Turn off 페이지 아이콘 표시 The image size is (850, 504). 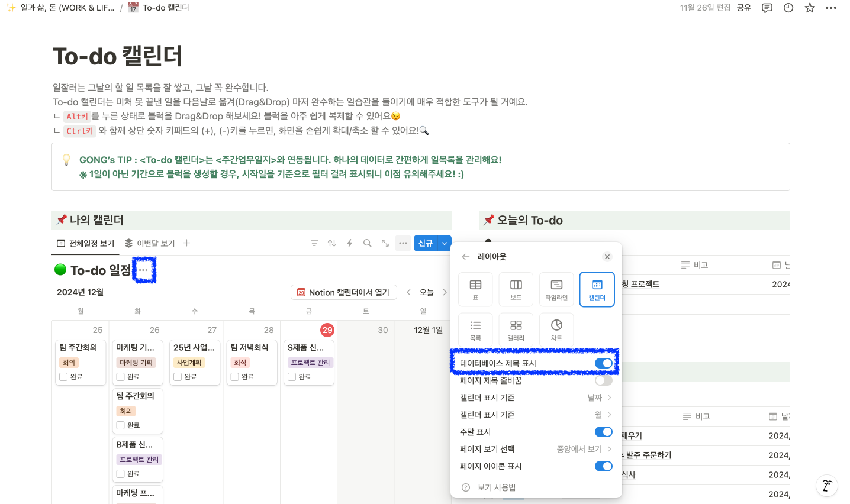tap(604, 466)
